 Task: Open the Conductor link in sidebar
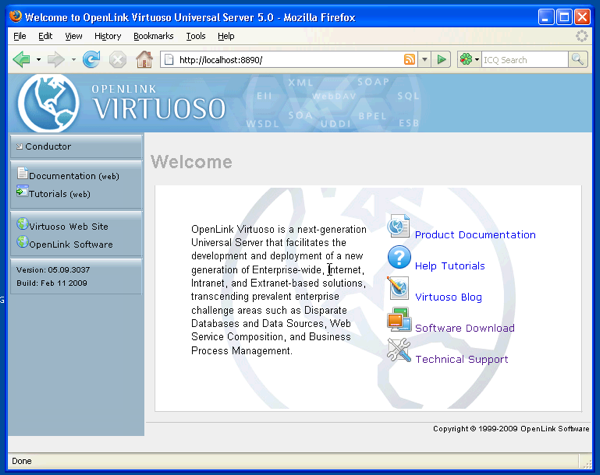point(48,146)
